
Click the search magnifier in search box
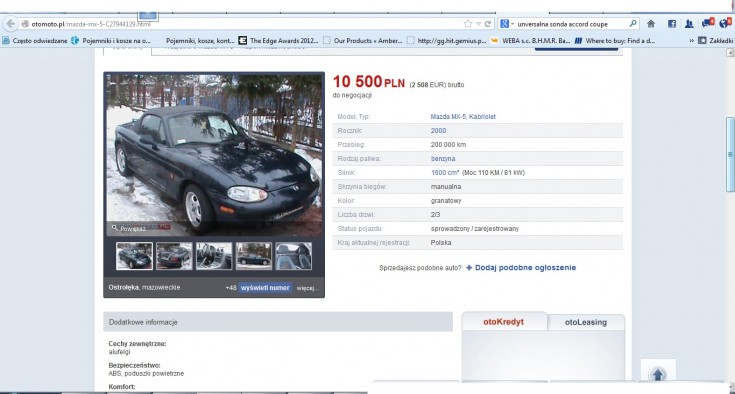pos(633,23)
